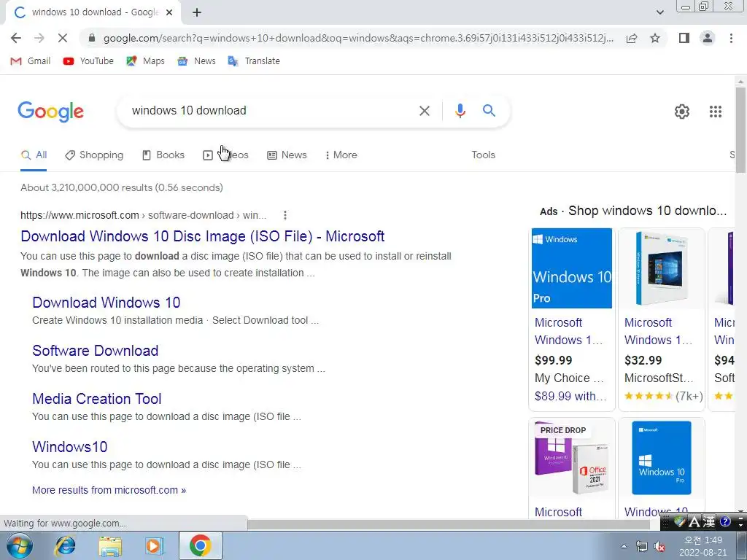Switch to the Videos results tab
747x560 pixels.
coord(226,155)
